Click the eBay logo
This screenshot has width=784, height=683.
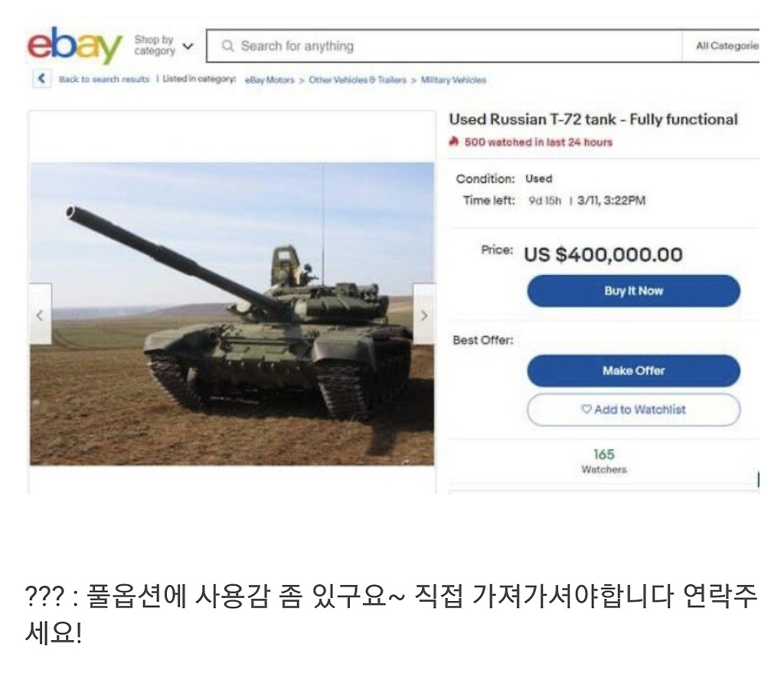tap(74, 45)
